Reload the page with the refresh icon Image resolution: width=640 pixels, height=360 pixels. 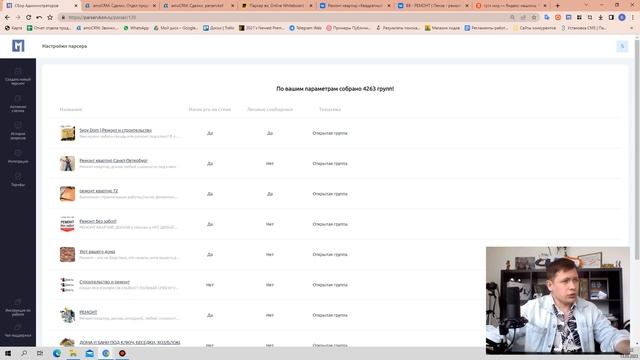(28, 18)
